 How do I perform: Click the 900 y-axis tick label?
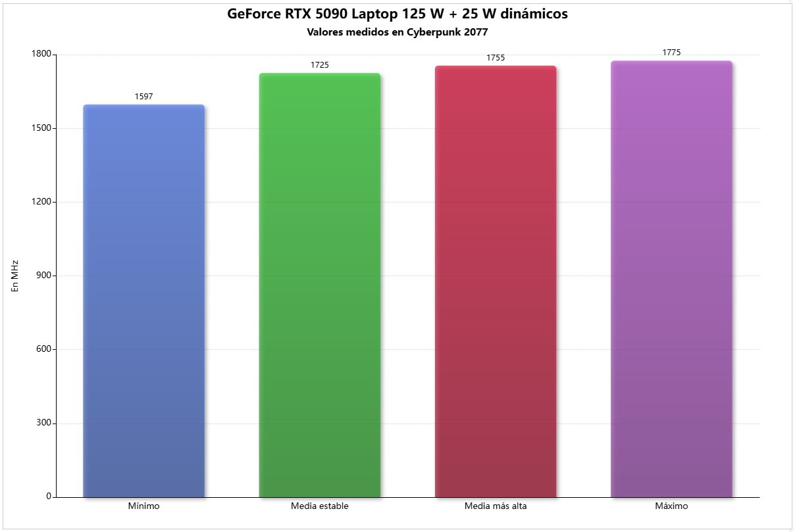pos(45,276)
